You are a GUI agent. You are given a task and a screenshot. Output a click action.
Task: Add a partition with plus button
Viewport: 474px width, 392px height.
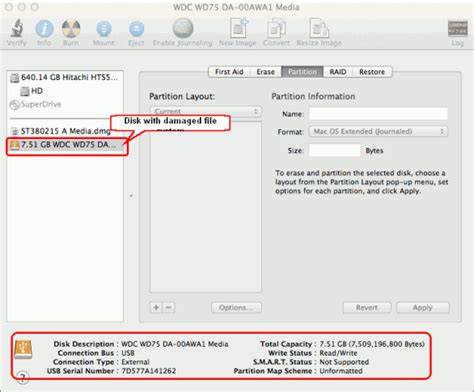coord(156,307)
